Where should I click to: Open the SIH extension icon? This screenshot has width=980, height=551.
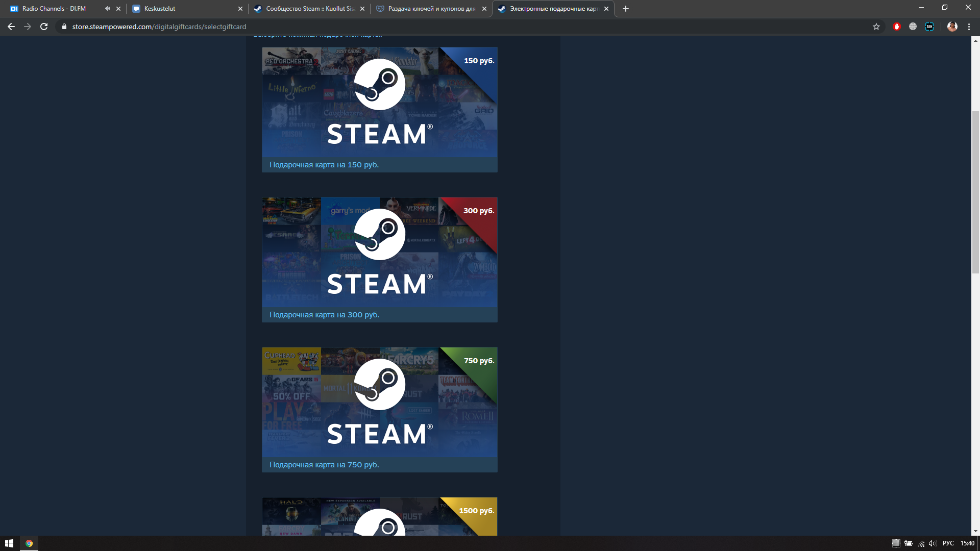pyautogui.click(x=929, y=27)
